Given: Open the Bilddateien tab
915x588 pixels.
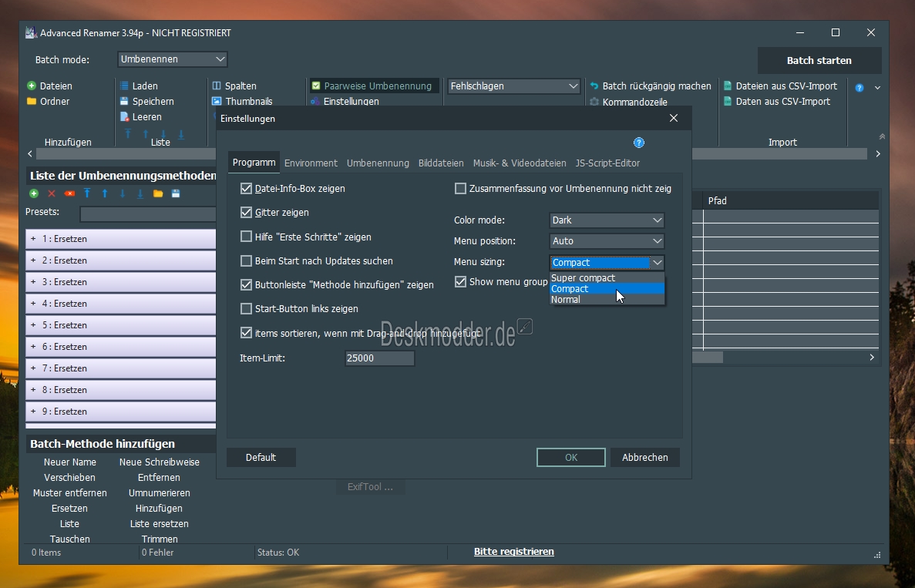Looking at the screenshot, I should pyautogui.click(x=441, y=163).
